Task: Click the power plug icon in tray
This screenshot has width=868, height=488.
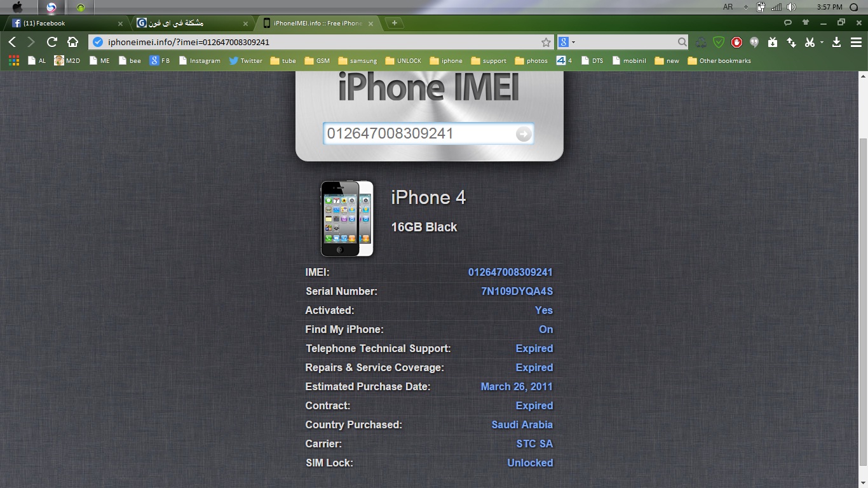Action: tap(761, 7)
